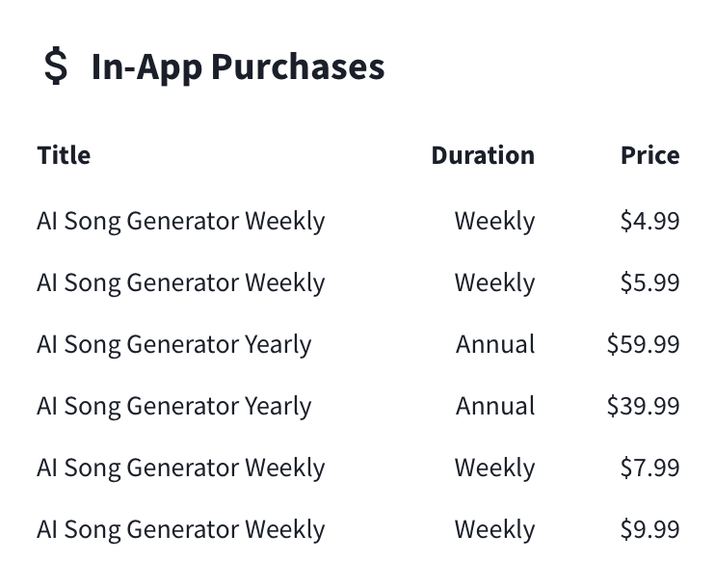
Task: Click the $9.99 price
Action: coord(649,529)
